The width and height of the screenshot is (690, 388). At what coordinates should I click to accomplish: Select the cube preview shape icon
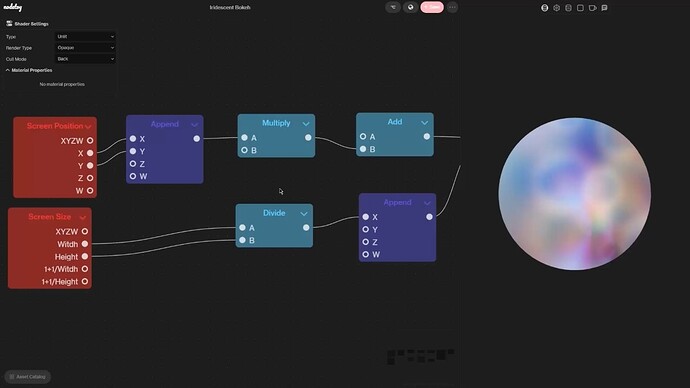point(556,7)
